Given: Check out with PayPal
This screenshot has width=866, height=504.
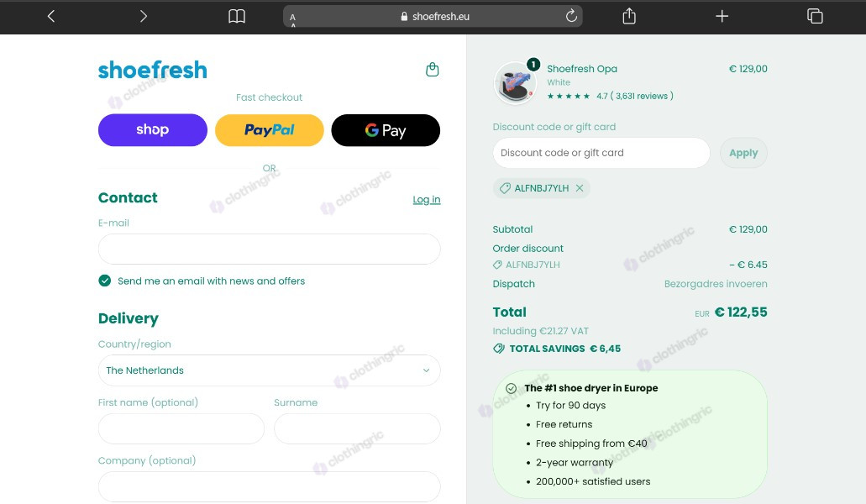Looking at the screenshot, I should click(x=270, y=130).
